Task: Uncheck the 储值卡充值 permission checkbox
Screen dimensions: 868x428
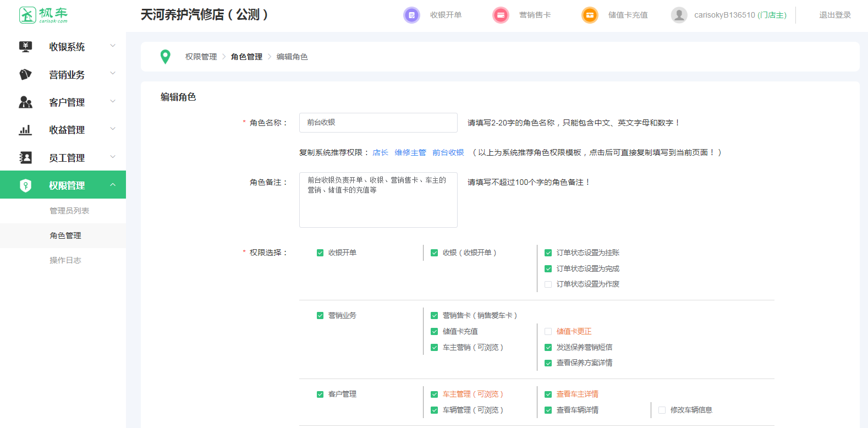Action: click(434, 332)
